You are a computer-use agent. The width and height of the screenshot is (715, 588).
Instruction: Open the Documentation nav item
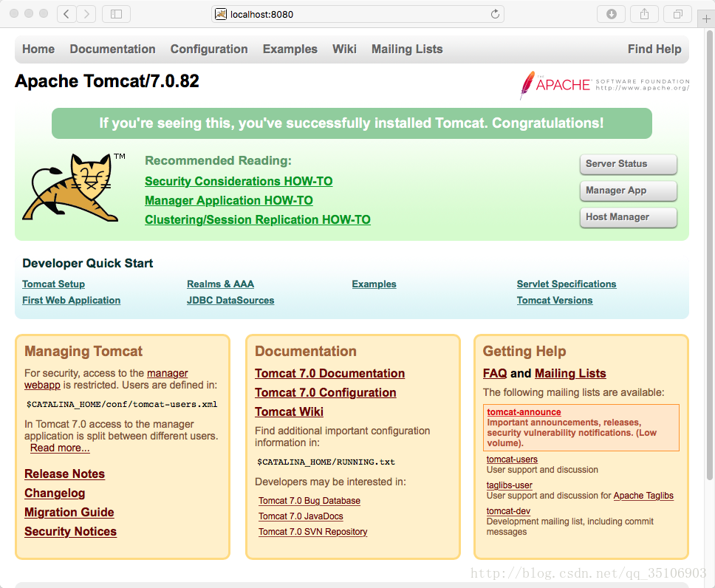112,49
